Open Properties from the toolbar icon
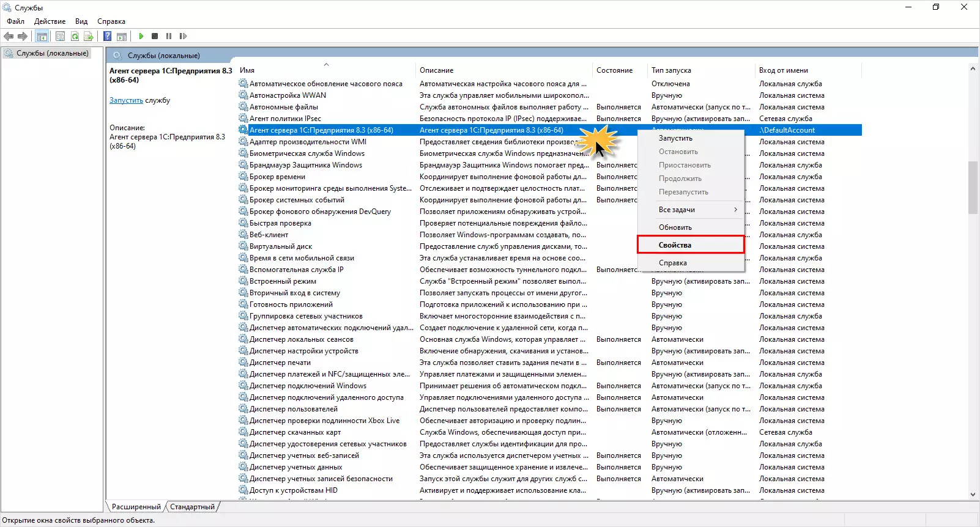980x527 pixels. (x=60, y=36)
